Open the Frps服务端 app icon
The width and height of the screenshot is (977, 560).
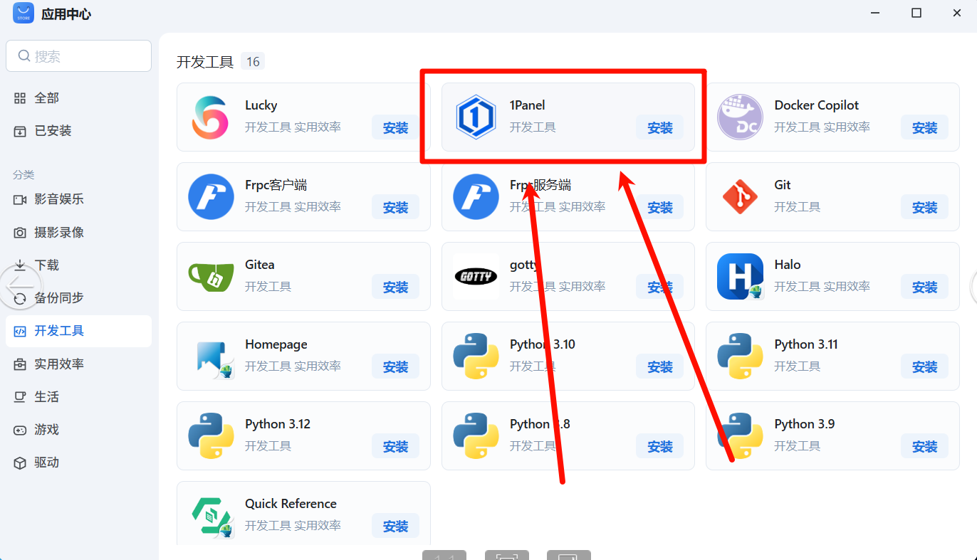coord(476,196)
